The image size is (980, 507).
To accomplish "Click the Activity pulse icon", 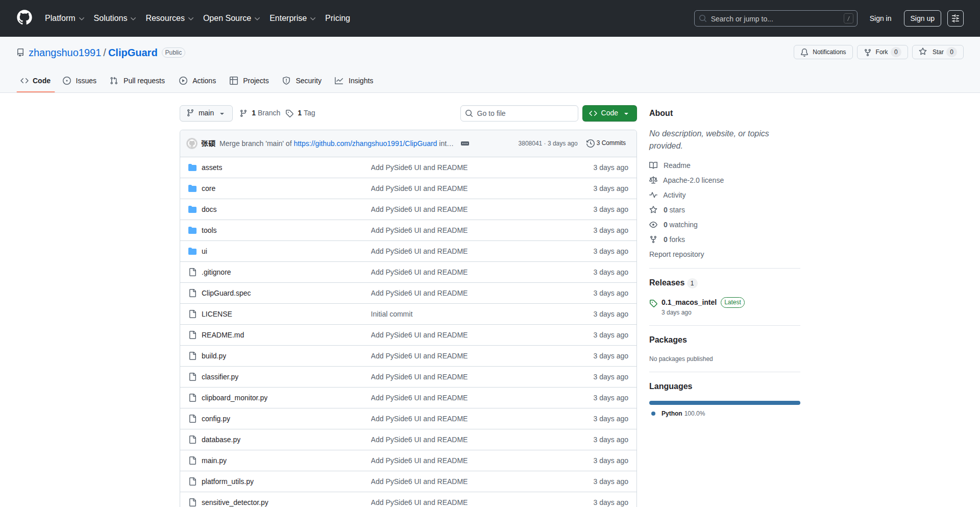I will [x=653, y=195].
